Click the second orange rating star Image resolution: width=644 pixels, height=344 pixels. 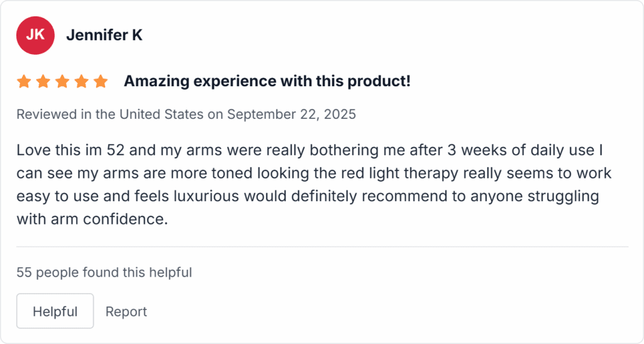point(43,81)
